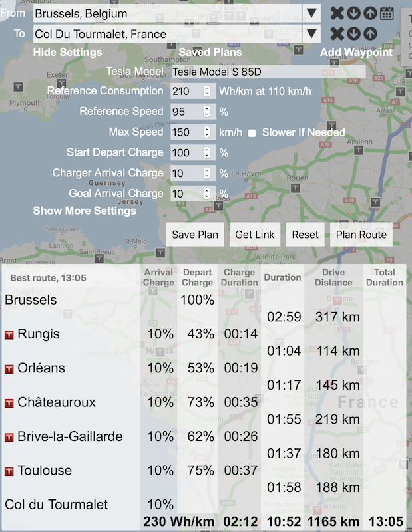Image resolution: width=412 pixels, height=532 pixels.
Task: Click Get Link button
Action: pyautogui.click(x=255, y=235)
